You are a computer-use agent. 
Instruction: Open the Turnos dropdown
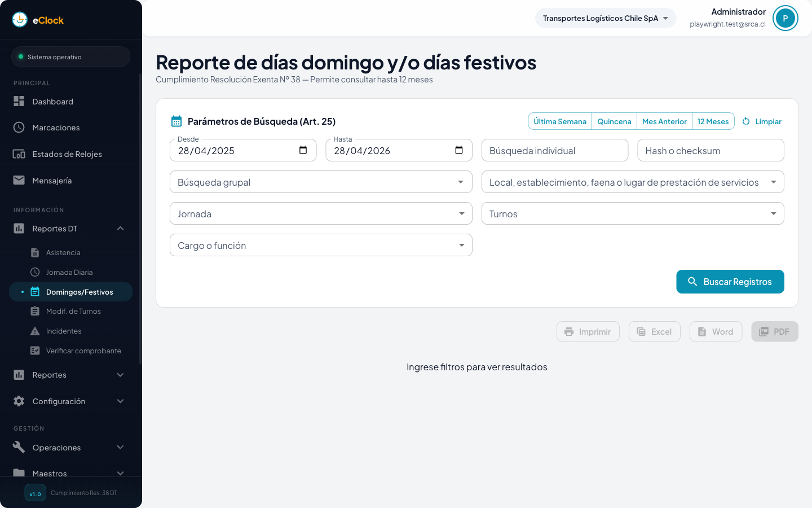(633, 213)
